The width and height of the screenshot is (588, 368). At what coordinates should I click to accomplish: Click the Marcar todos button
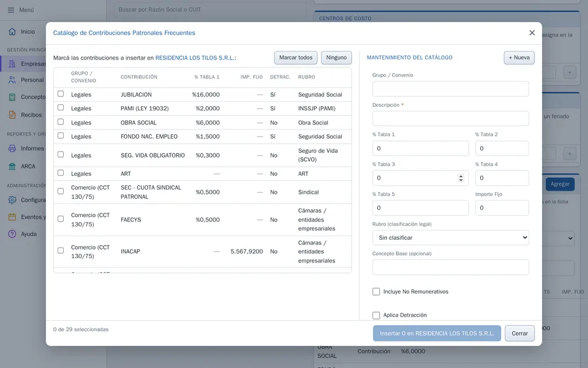(296, 58)
